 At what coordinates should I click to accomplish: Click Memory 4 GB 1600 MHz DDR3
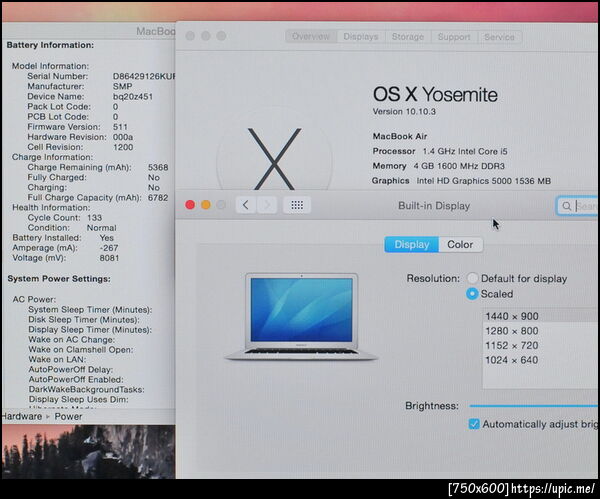tap(439, 166)
